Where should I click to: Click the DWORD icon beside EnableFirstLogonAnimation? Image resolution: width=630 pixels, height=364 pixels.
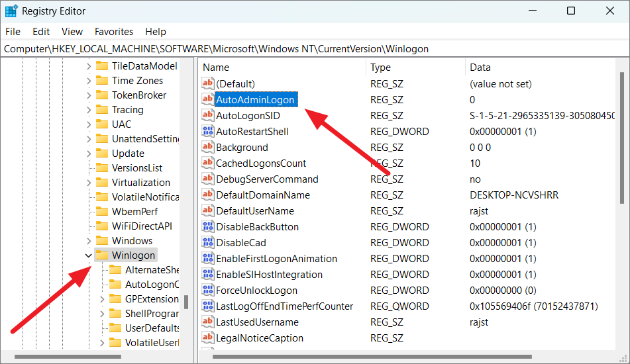(208, 258)
